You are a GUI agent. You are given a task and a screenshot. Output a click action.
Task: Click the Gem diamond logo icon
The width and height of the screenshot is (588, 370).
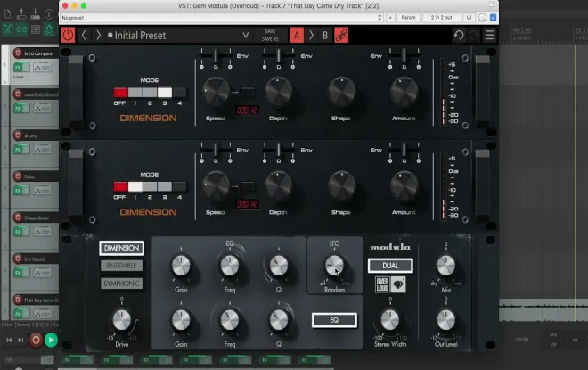(x=398, y=284)
